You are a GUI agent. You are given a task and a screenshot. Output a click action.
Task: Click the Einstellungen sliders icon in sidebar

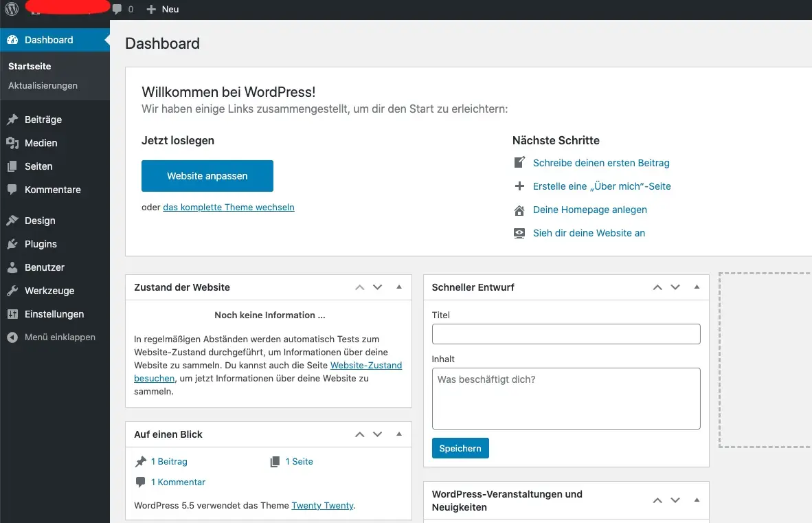click(12, 314)
